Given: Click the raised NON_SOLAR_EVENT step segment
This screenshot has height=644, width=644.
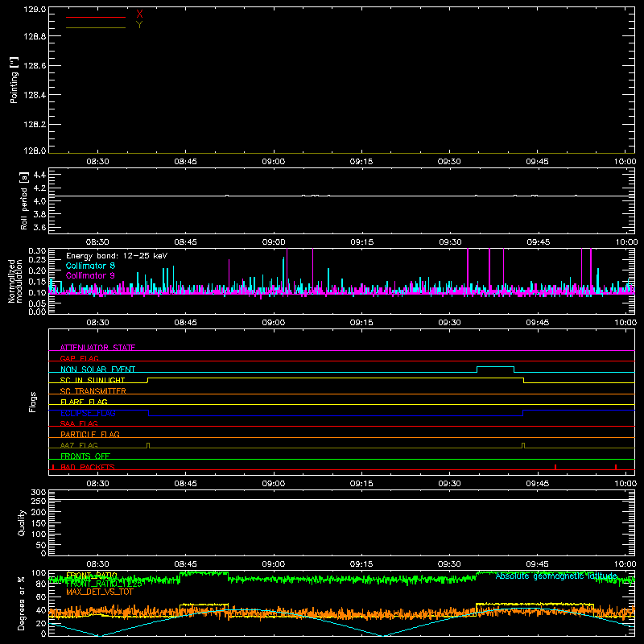Looking at the screenshot, I should pos(495,367).
